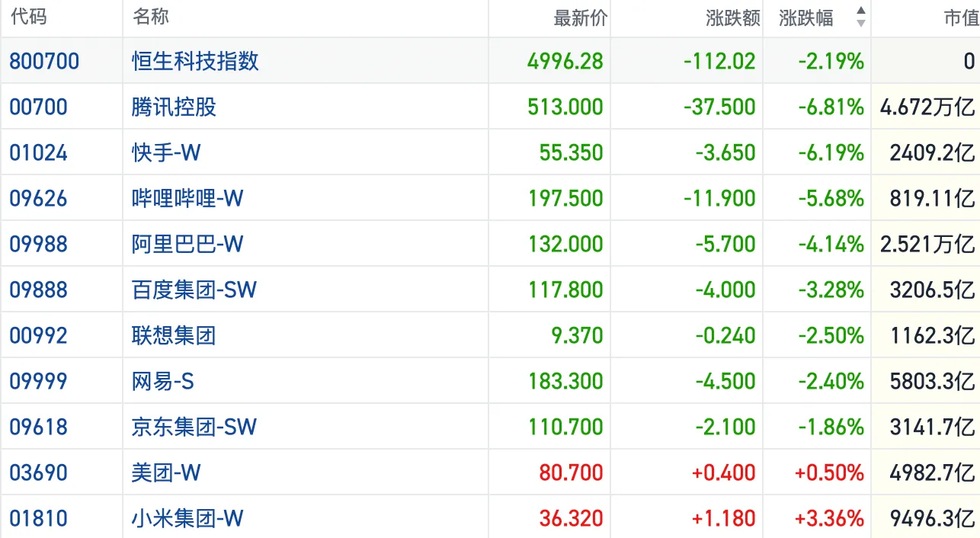The width and height of the screenshot is (980, 538).
Task: Select stock code 09888
Action: pos(38,290)
